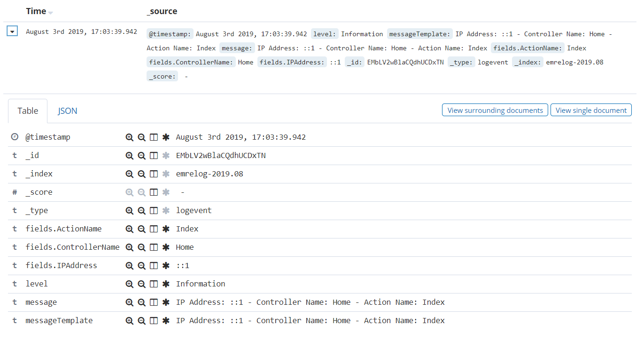Toggle column in table for fields.IPAddress
Viewport: 644px width, 341px height.
[x=154, y=265]
